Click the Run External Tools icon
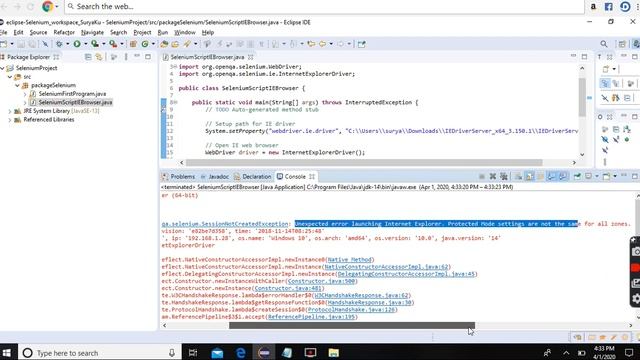The height and width of the screenshot is (360, 640). pos(113,44)
